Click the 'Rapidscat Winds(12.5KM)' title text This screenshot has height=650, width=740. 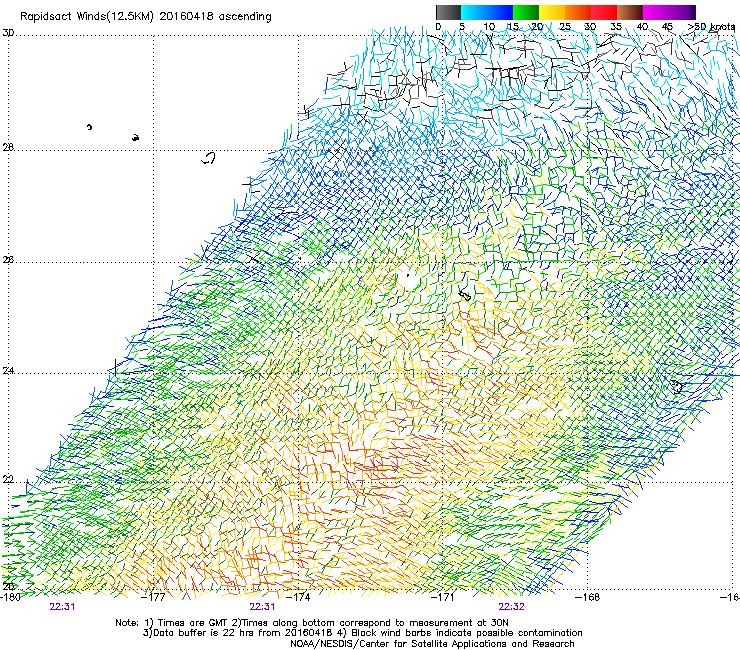click(x=87, y=17)
